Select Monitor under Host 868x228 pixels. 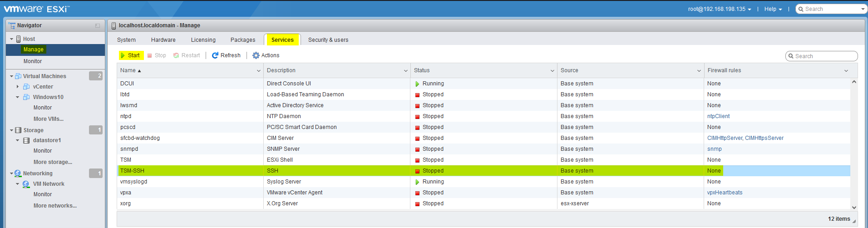tap(33, 61)
